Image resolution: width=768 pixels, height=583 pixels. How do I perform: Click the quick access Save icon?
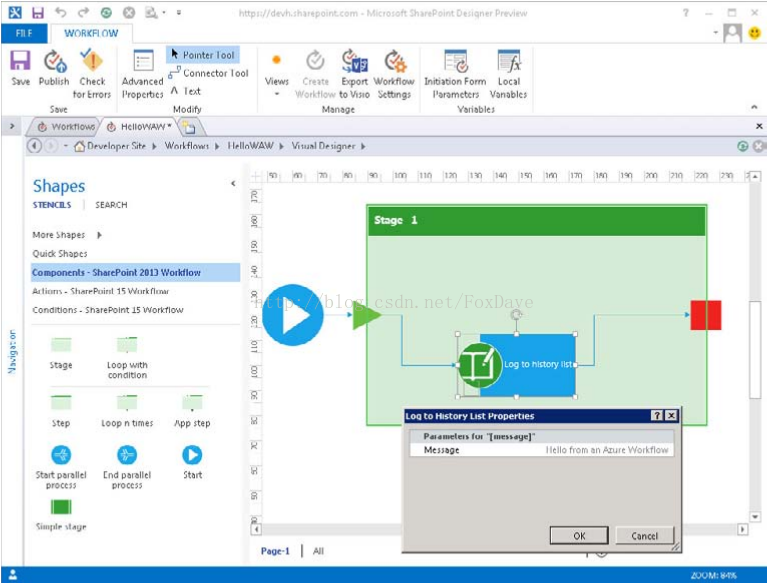37,12
